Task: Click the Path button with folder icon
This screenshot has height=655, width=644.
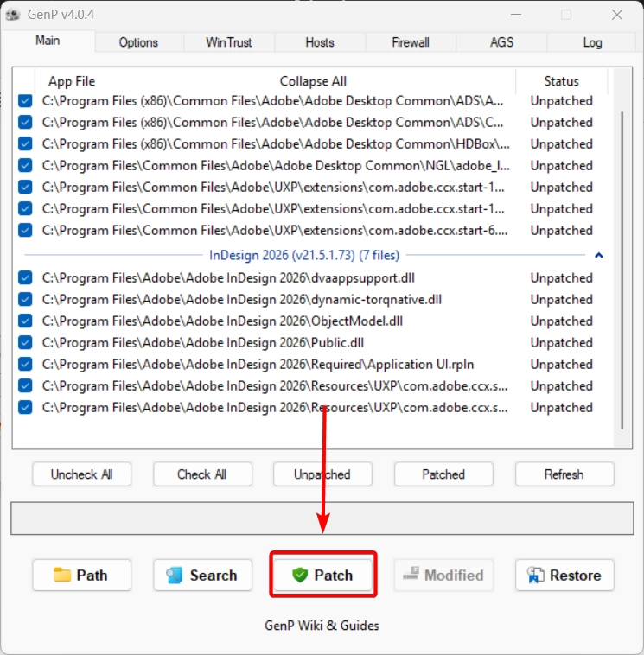Action: click(81, 576)
